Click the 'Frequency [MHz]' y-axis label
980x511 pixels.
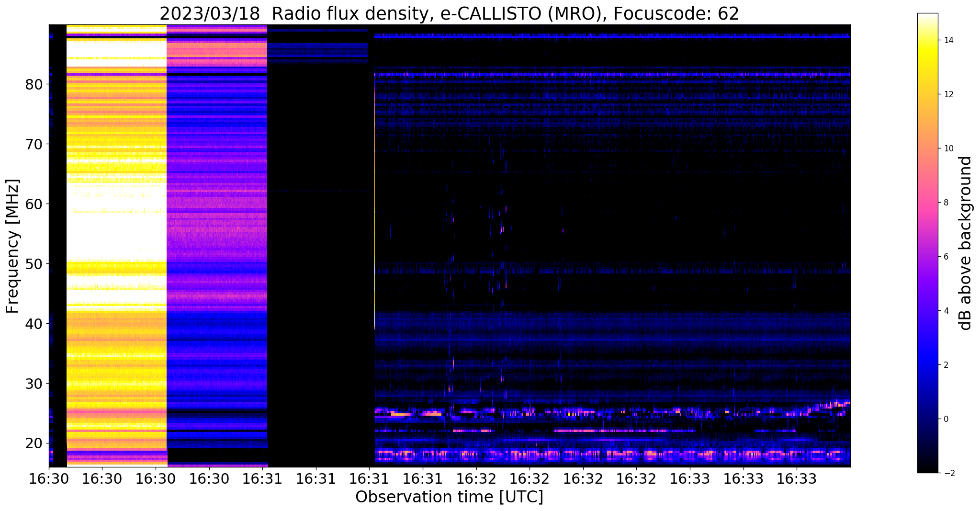13,246
